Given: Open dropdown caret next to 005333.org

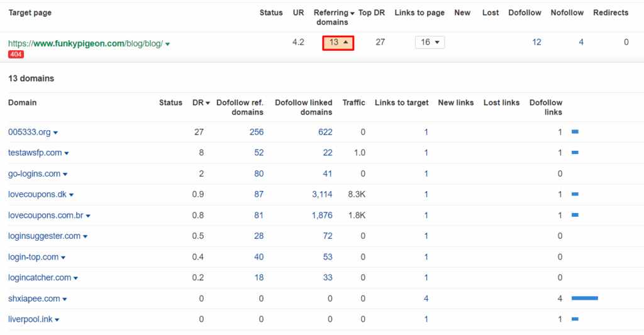Looking at the screenshot, I should (x=55, y=133).
